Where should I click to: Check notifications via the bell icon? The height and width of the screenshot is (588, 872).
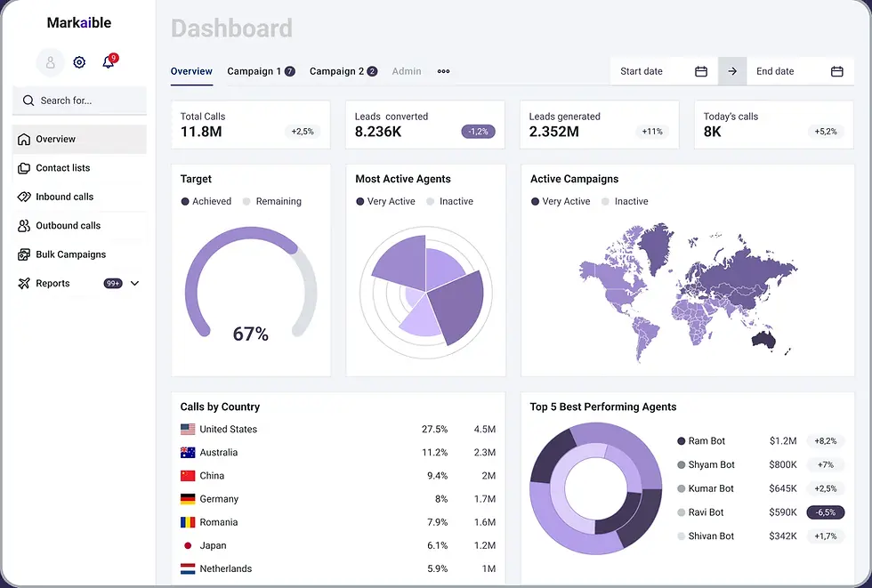point(109,62)
